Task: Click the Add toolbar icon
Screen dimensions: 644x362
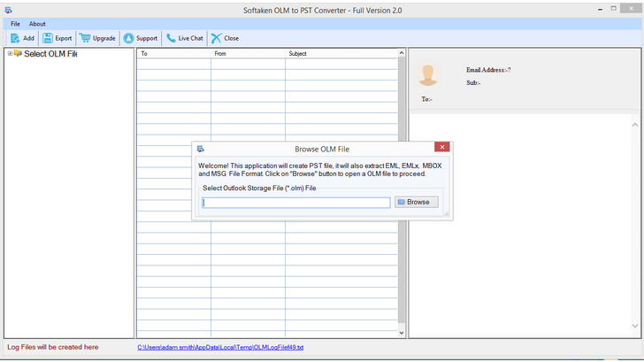Action: tap(15, 38)
